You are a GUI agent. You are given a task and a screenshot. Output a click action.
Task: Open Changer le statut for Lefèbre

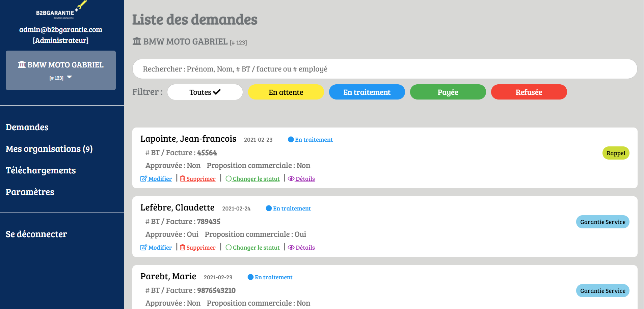(256, 248)
